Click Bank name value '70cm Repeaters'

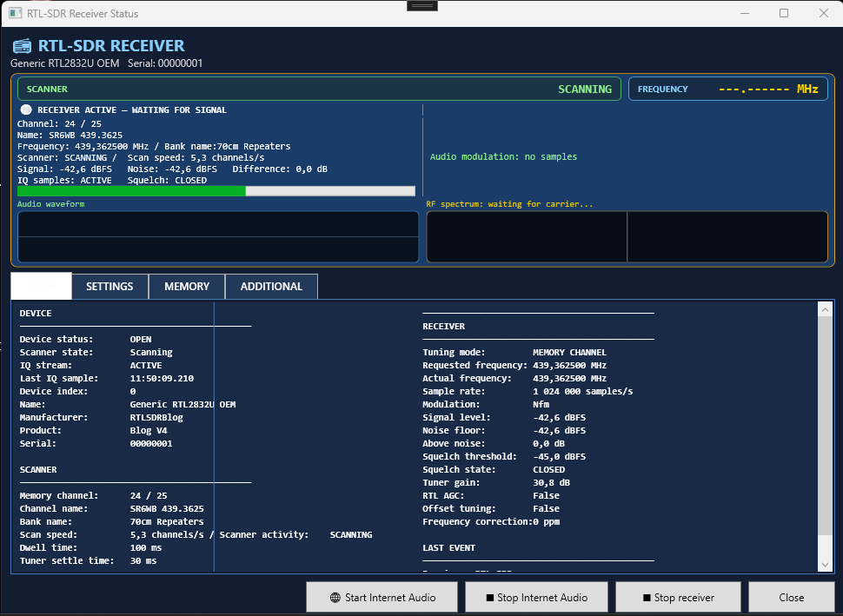pyautogui.click(x=167, y=522)
